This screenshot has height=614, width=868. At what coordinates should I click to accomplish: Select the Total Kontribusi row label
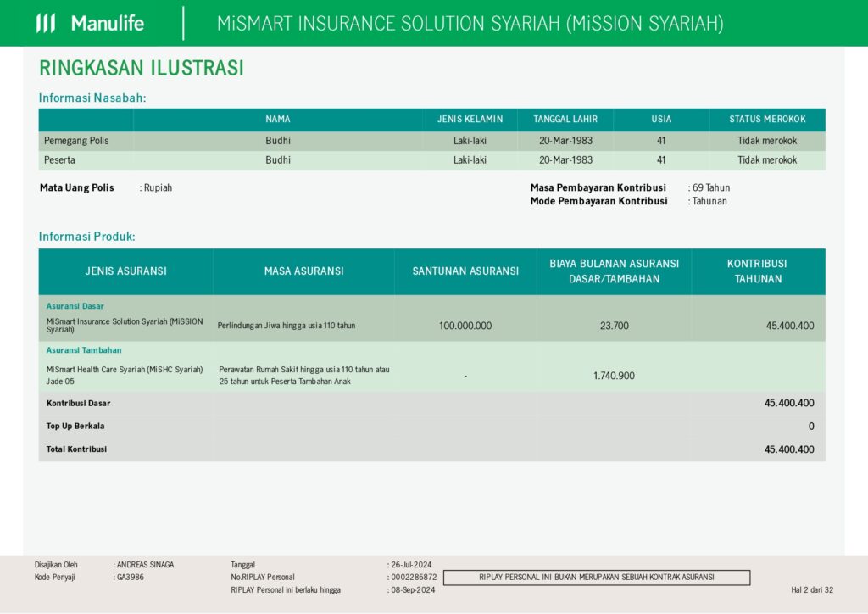click(76, 449)
